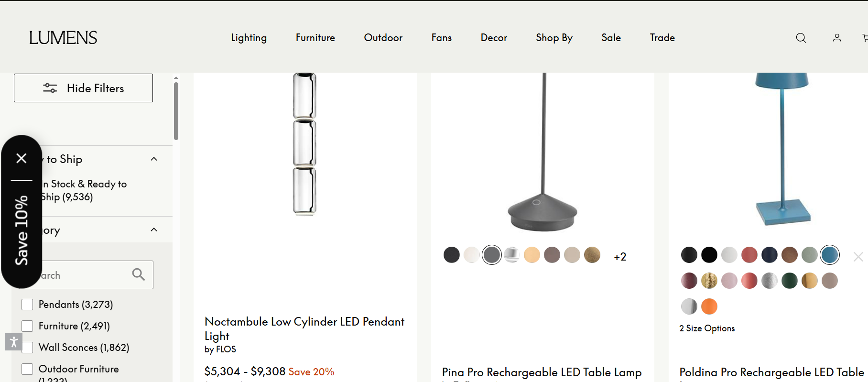Select the orange Poldina Pro color swatch

[709, 306]
